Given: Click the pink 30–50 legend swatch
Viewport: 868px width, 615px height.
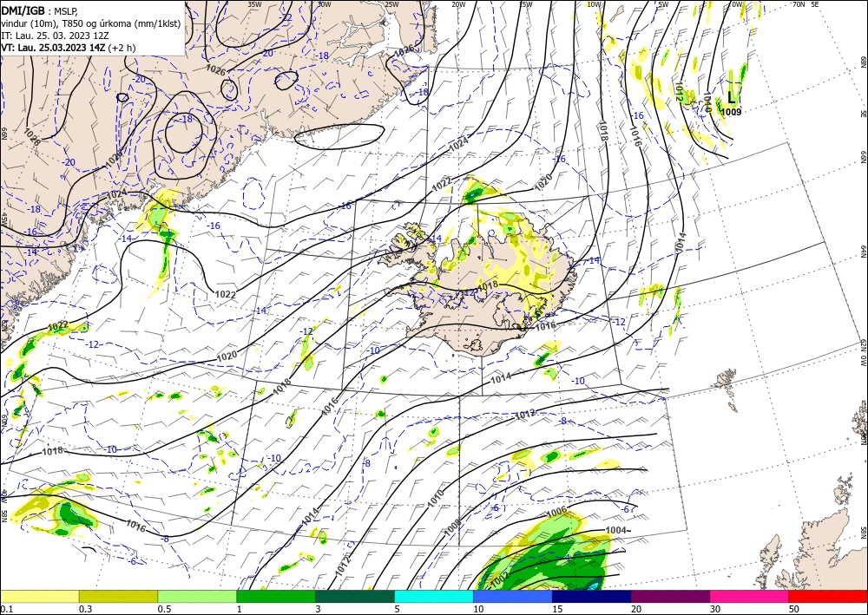Looking at the screenshot, I should tap(750, 596).
